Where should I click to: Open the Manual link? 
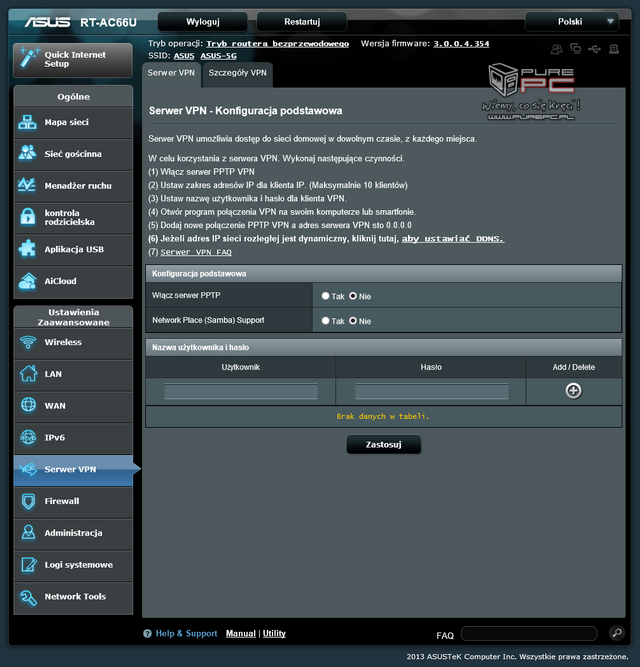tap(241, 633)
